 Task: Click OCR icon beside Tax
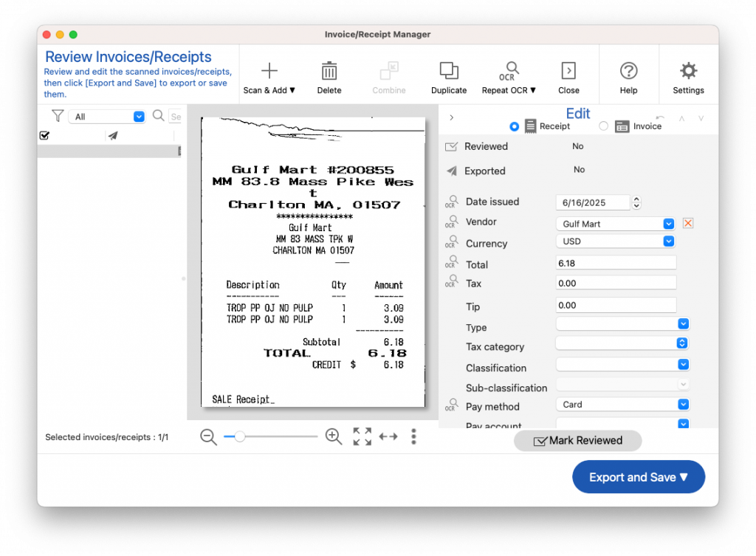point(452,281)
